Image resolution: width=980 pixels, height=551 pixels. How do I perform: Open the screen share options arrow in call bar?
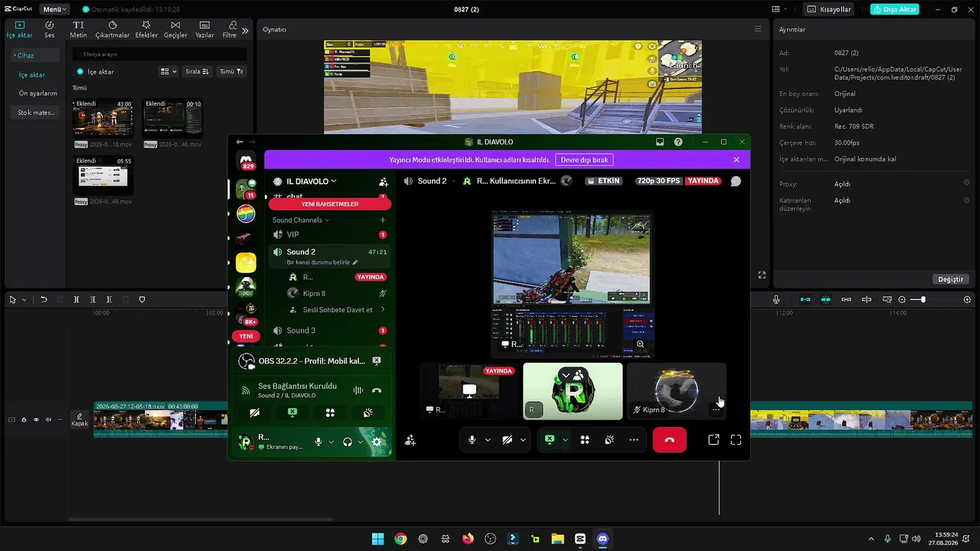[565, 440]
